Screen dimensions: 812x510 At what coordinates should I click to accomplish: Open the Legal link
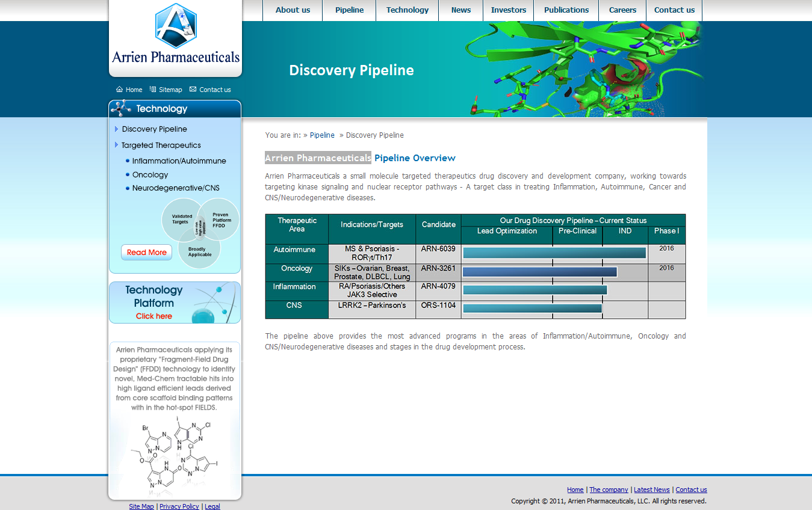(x=212, y=506)
